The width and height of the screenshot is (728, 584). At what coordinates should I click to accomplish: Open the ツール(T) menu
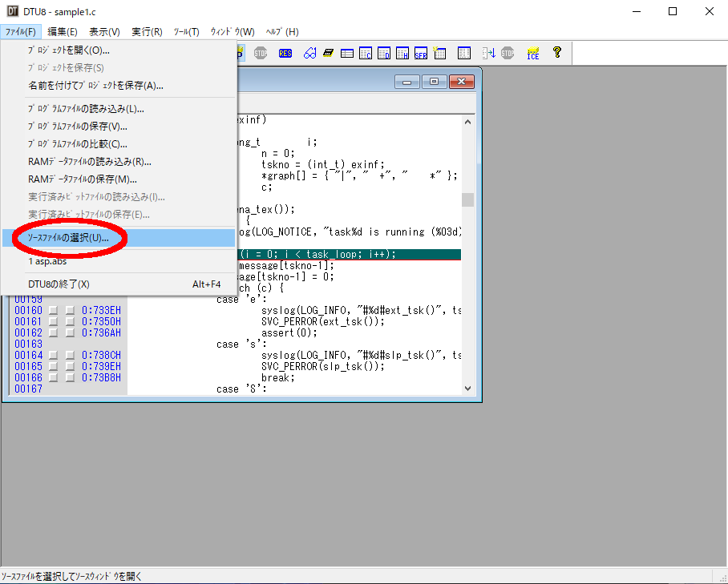187,31
